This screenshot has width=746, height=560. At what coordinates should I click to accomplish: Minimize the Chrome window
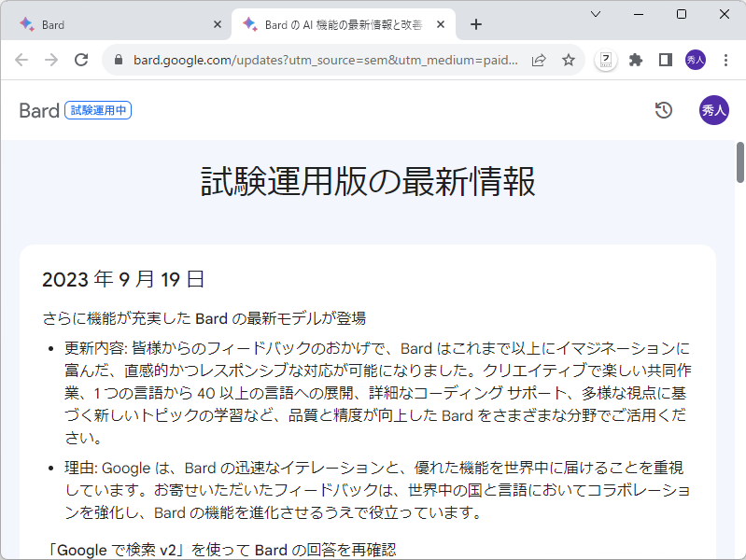(x=639, y=14)
